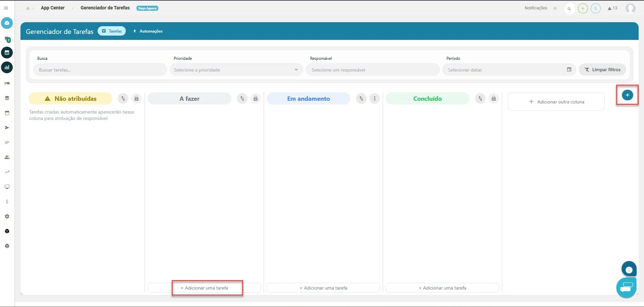The height and width of the screenshot is (307, 644).
Task: Switch to the Automações tab
Action: tap(148, 31)
